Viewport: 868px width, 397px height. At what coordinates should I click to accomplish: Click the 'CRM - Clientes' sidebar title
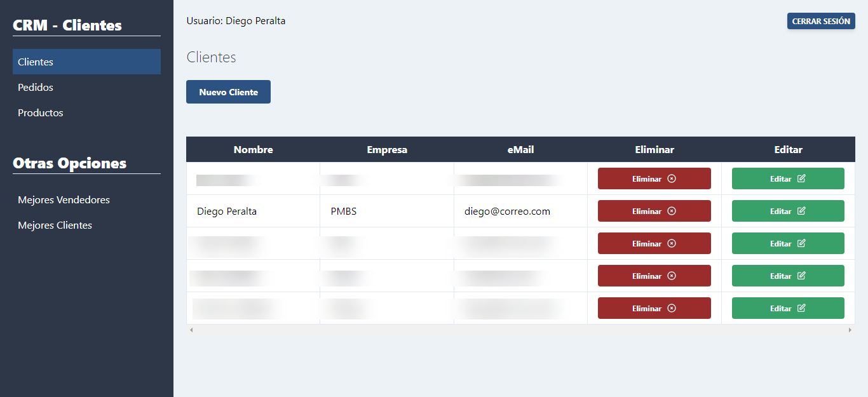[x=67, y=25]
